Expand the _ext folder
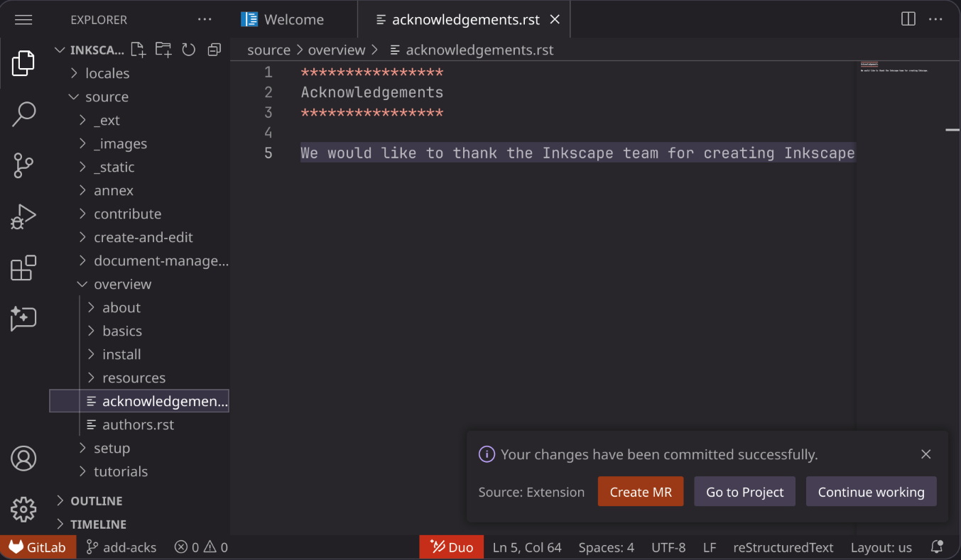961x560 pixels. point(139,120)
